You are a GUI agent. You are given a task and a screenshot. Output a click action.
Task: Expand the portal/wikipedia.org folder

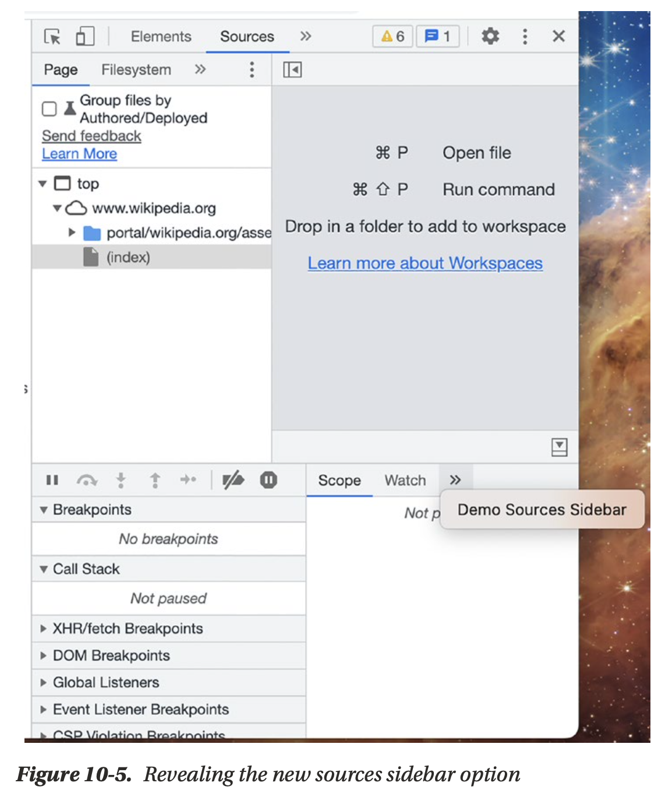72,232
